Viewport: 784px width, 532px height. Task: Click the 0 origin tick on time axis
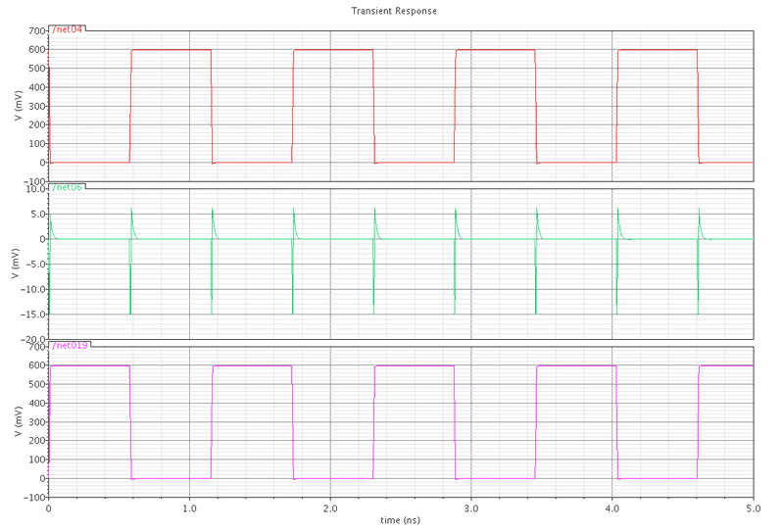[48, 508]
